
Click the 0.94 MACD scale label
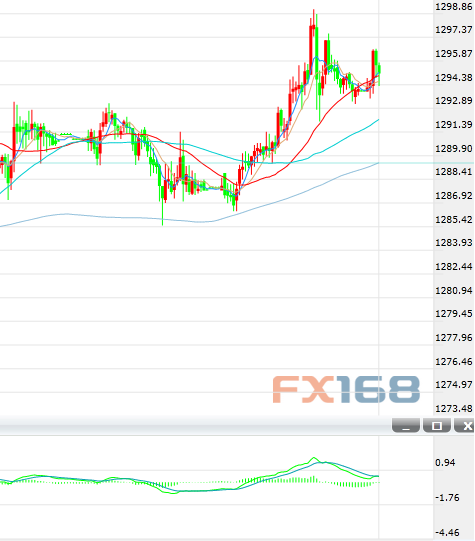point(445,463)
